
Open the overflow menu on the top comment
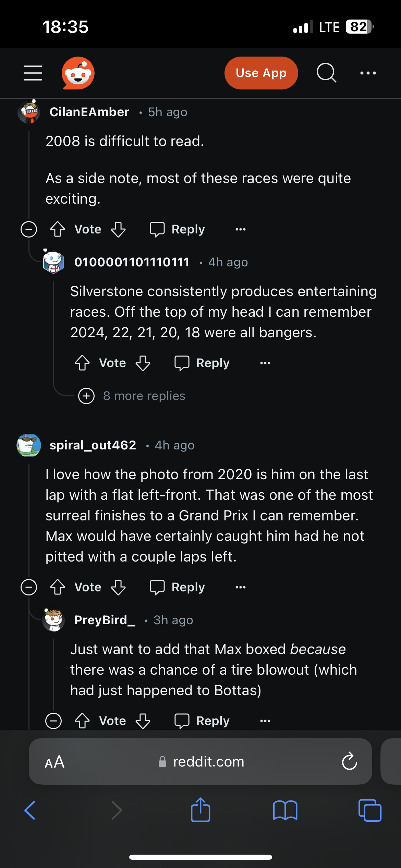tap(240, 229)
